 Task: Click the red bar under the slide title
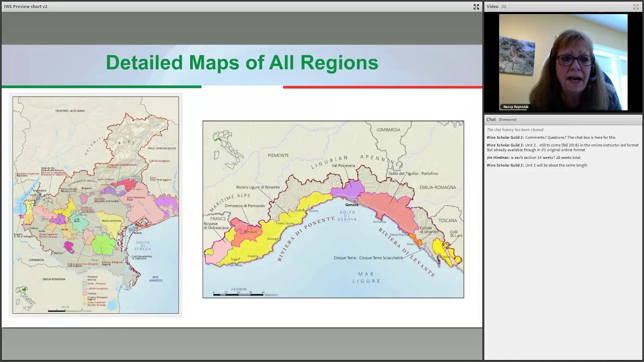click(382, 87)
